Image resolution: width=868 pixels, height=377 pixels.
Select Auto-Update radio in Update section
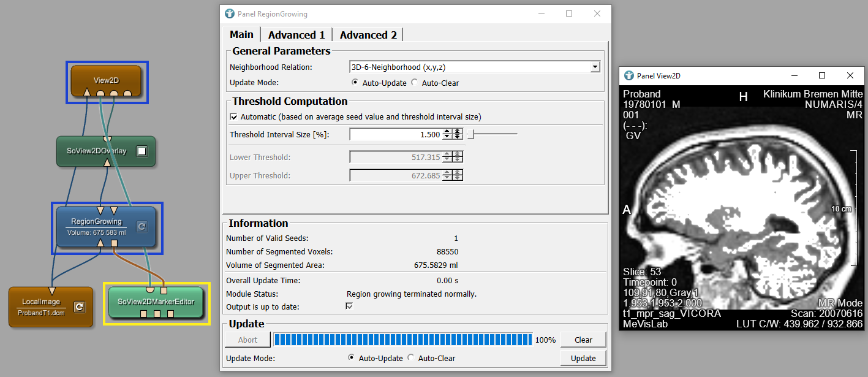[x=352, y=358]
